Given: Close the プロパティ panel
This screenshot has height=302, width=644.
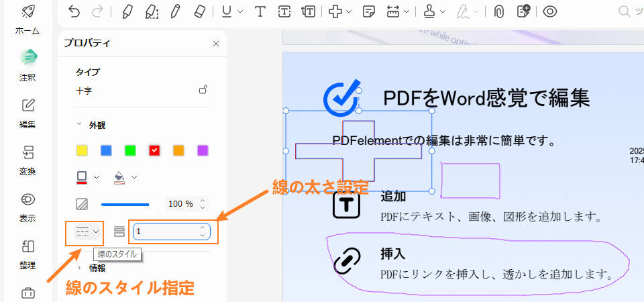Looking at the screenshot, I should (216, 44).
